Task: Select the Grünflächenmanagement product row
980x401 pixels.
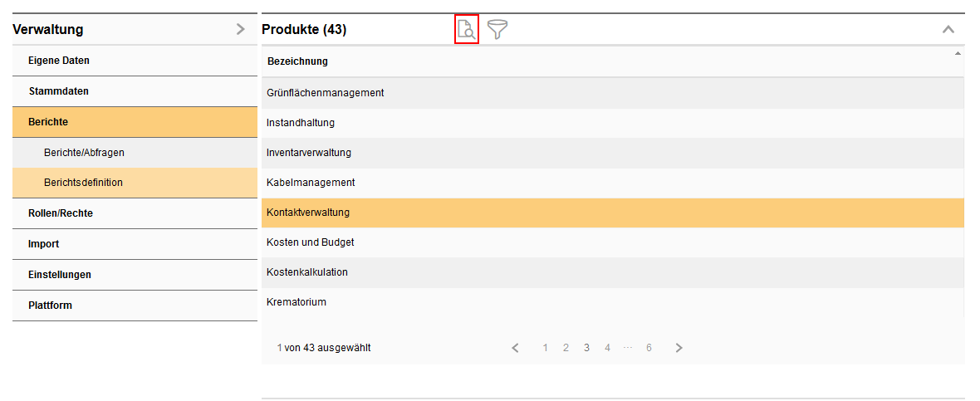Action: (x=326, y=93)
